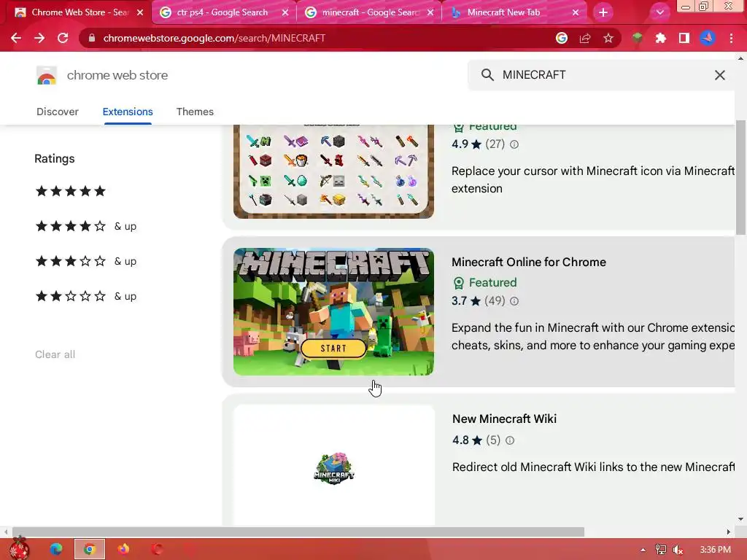Click the Chrome Web Store logo
Viewport: 747px width, 560px height.
point(47,75)
